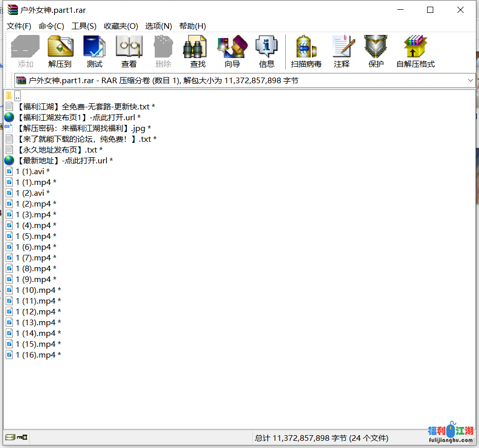Open the File (文件) menu
The image size is (479, 448).
click(19, 26)
